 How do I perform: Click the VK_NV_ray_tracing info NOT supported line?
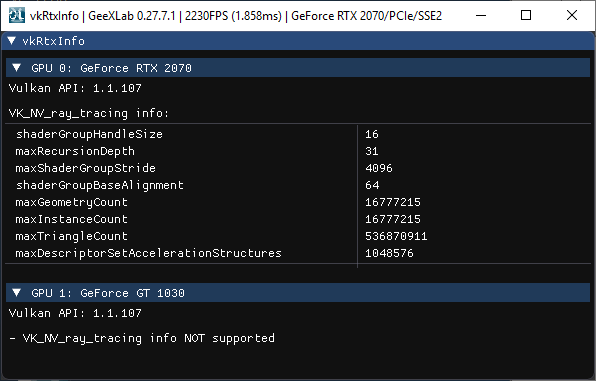(142, 338)
